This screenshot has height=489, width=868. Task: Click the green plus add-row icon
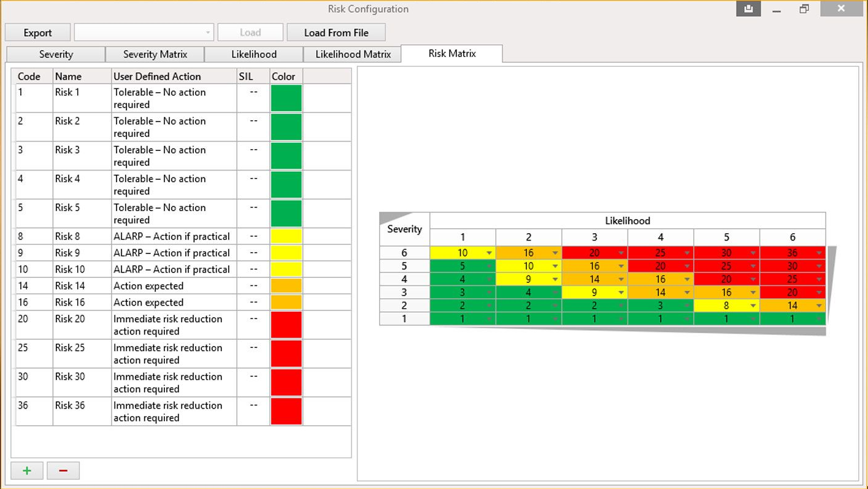(x=27, y=471)
